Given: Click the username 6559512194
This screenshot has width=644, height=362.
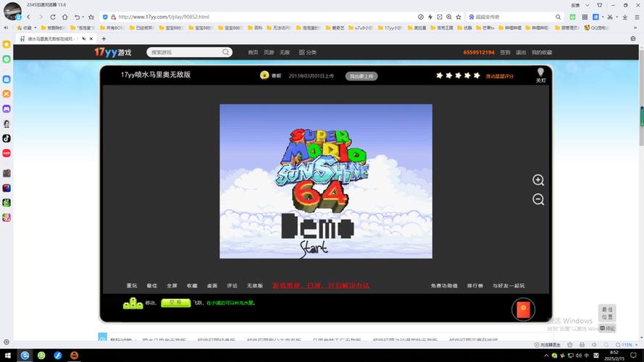Looking at the screenshot, I should 479,52.
